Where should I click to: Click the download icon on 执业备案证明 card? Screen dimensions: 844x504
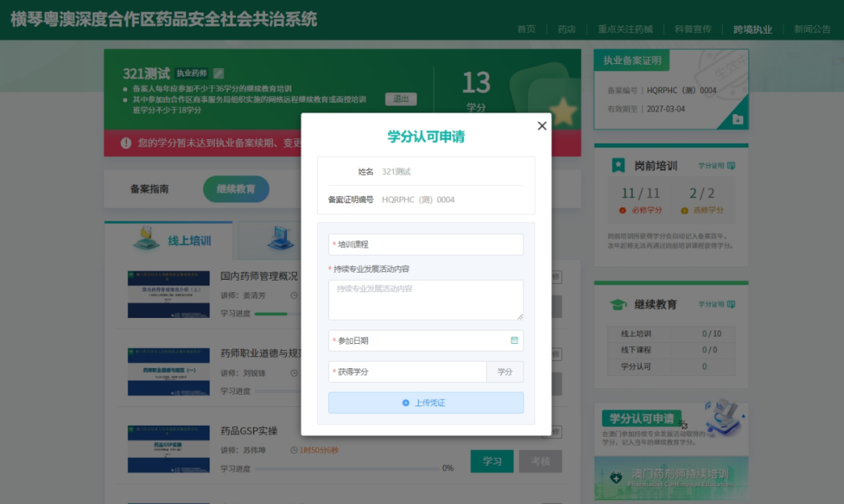pos(738,119)
